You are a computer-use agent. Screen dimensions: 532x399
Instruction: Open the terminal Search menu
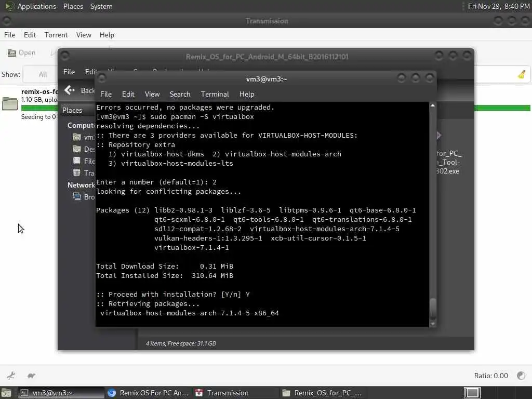coord(180,95)
